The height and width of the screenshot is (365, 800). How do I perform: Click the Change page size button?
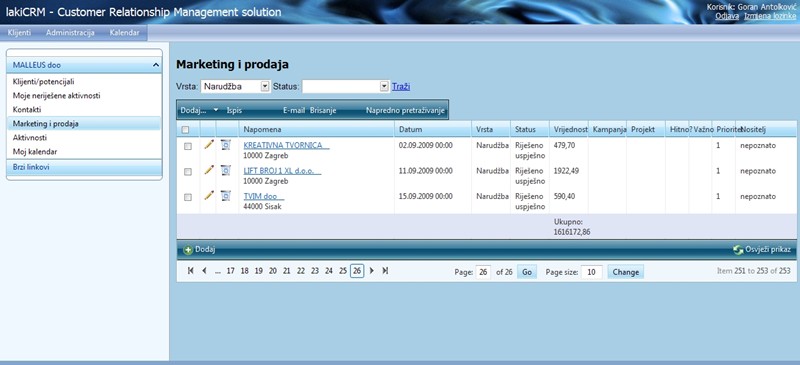626,272
